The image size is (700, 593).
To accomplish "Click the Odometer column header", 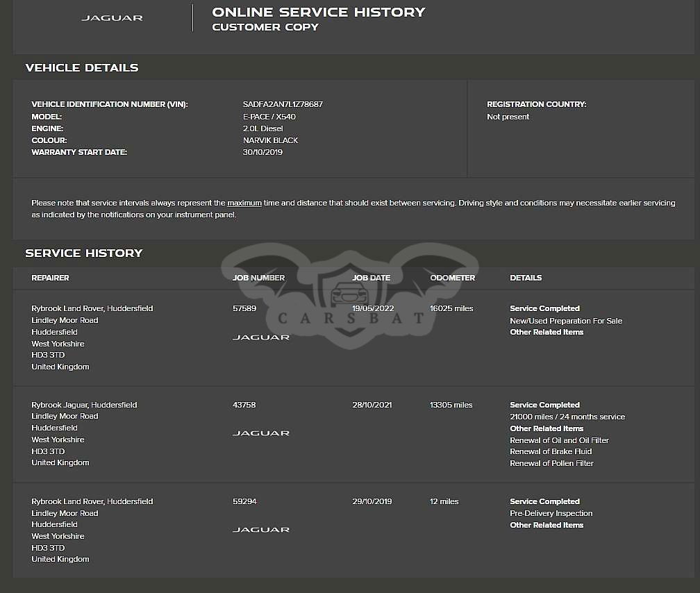I will [x=452, y=278].
